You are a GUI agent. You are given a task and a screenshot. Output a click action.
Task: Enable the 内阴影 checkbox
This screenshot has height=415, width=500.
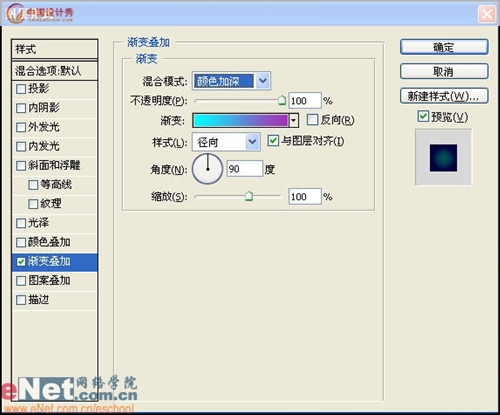(x=21, y=108)
